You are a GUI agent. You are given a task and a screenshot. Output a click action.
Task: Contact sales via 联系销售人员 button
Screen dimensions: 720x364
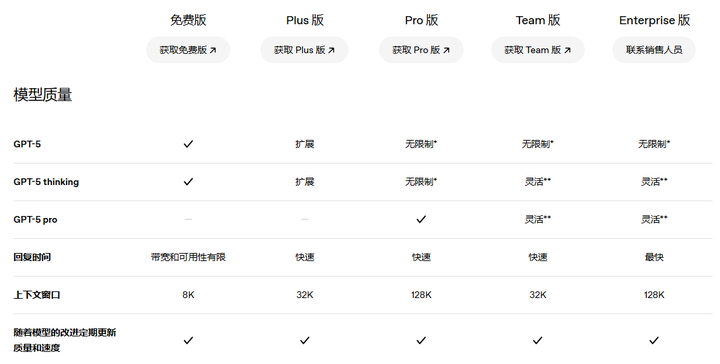tap(654, 50)
